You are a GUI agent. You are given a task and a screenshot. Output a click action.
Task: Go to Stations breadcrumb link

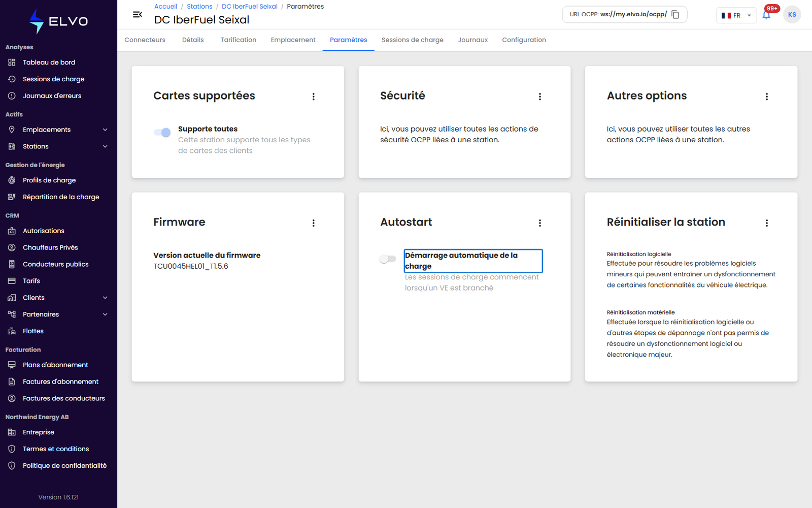tap(199, 7)
